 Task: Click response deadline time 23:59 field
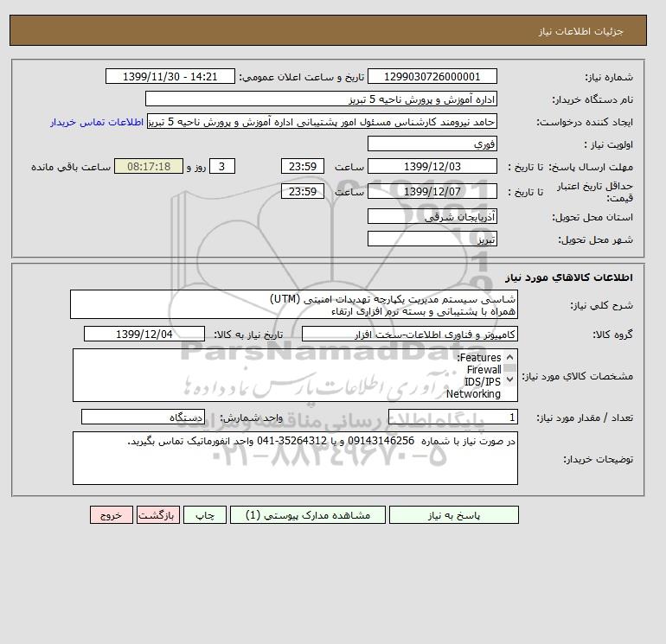click(303, 167)
